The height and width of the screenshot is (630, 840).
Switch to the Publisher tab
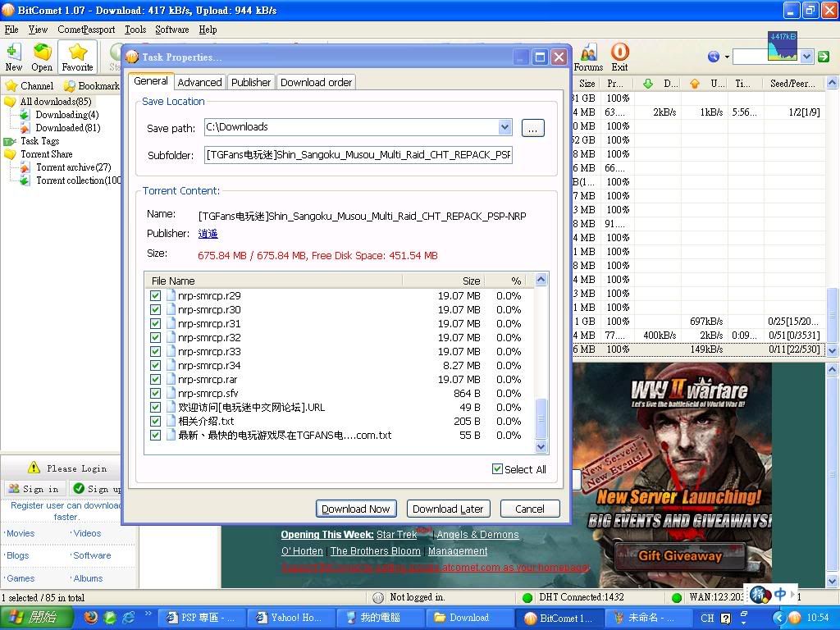tap(251, 82)
